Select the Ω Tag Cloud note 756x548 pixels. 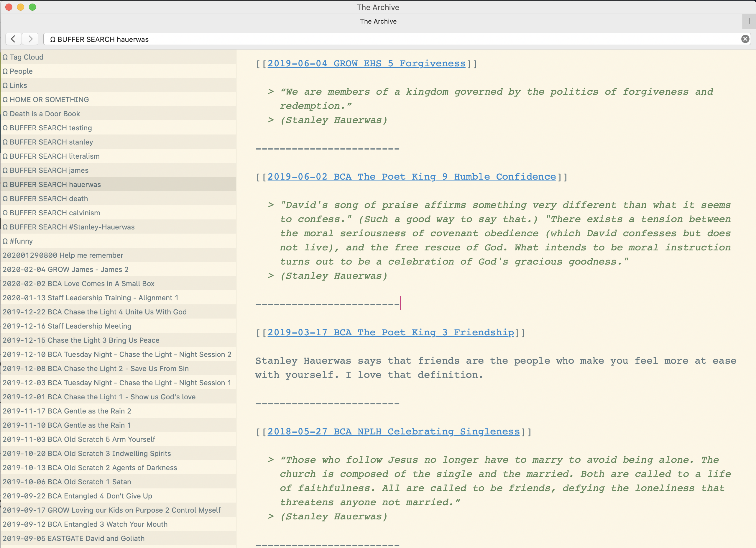tap(118, 57)
